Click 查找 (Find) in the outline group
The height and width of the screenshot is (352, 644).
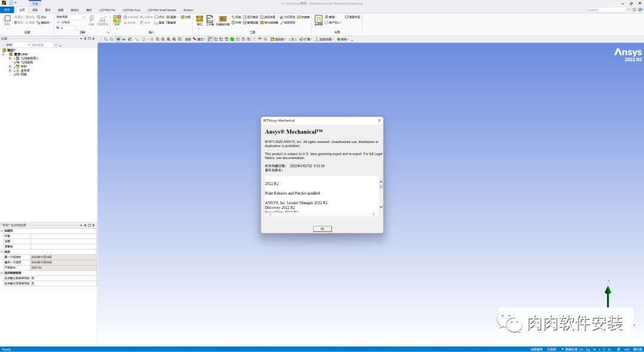pyautogui.click(x=42, y=17)
